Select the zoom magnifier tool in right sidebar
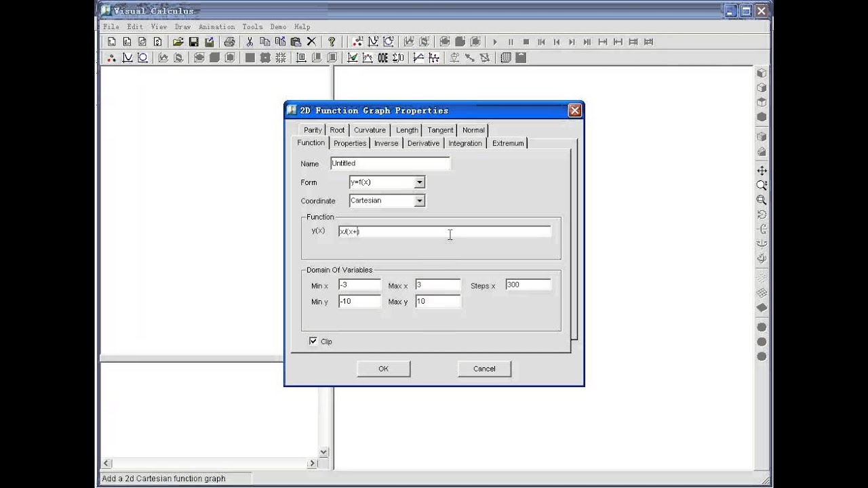This screenshot has width=868, height=488. click(762, 185)
